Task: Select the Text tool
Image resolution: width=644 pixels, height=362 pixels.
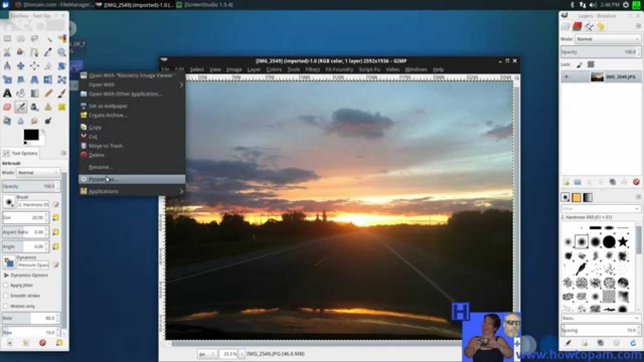Action: [x=7, y=93]
